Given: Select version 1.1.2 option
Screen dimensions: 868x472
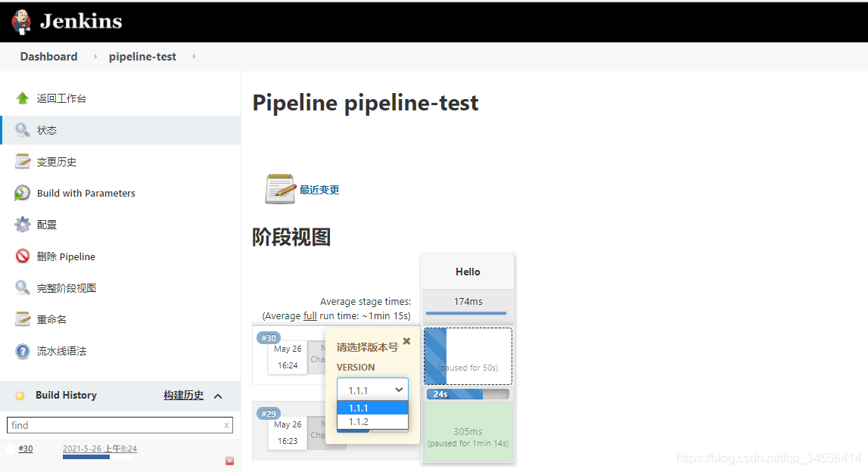Looking at the screenshot, I should 372,421.
